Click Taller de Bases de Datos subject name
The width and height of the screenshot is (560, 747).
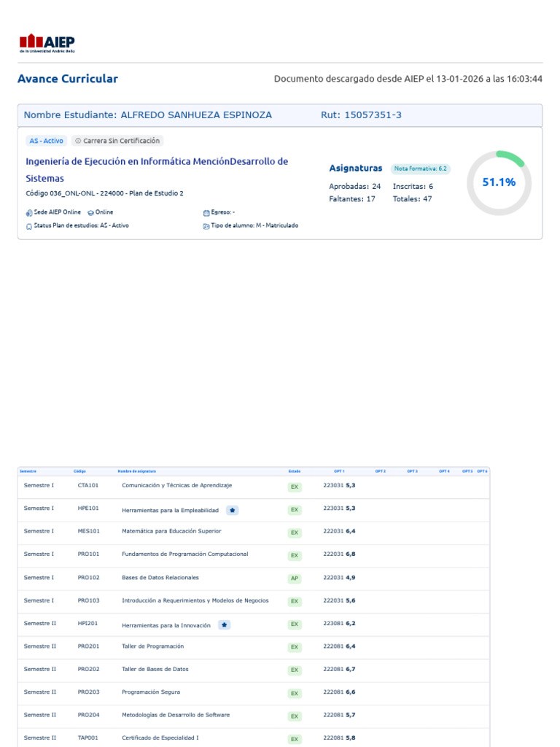[x=155, y=670]
